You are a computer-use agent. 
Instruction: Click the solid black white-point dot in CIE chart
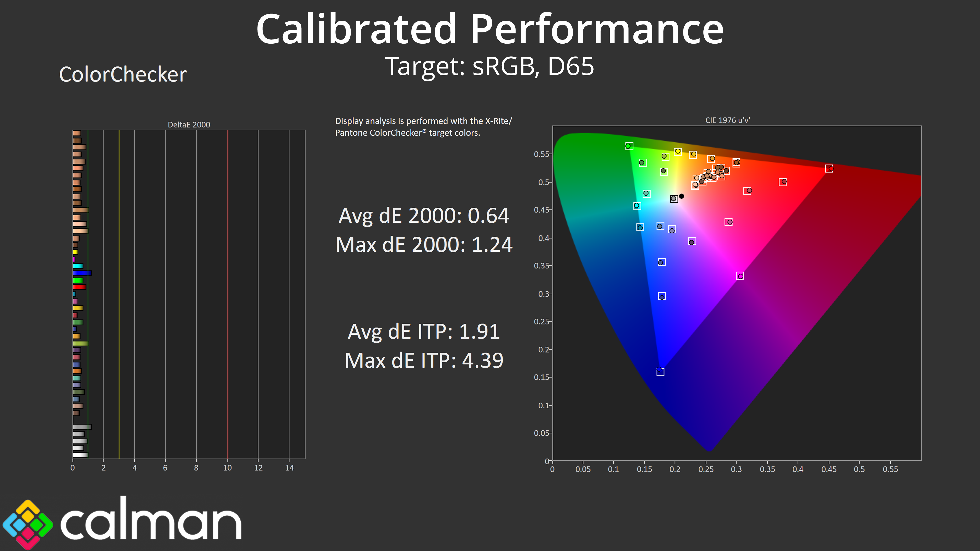681,196
